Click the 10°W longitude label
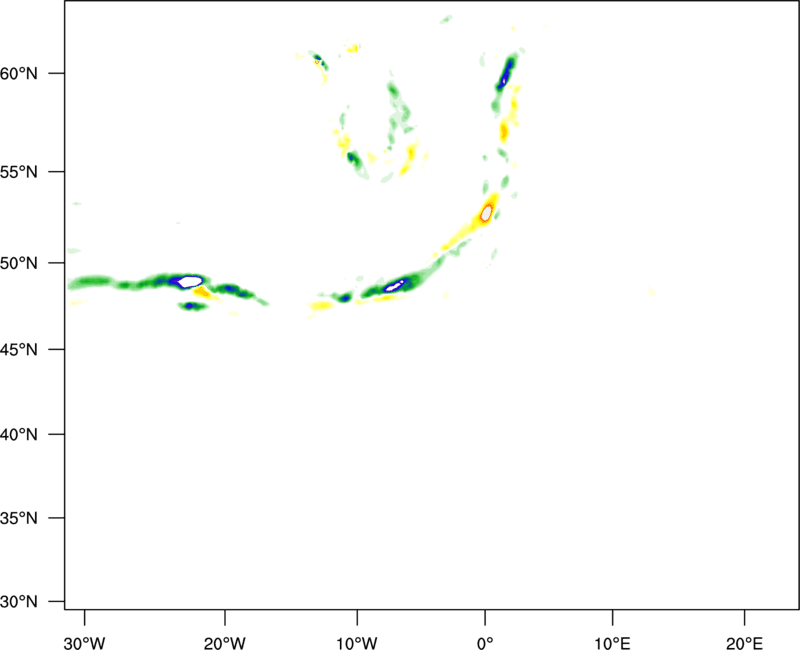Image resolution: width=800 pixels, height=650 pixels. [x=357, y=643]
